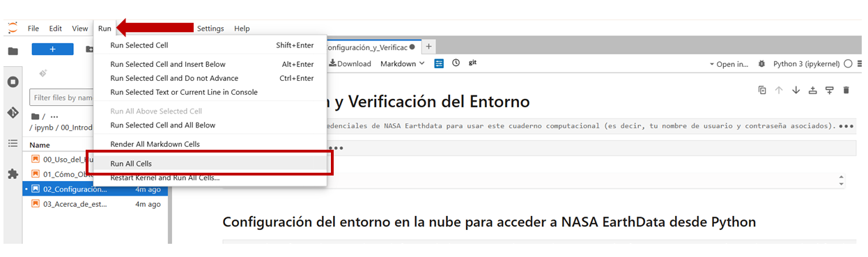The image size is (868, 257).
Task: Click the Git clone icon above the filter box
Action: [x=43, y=72]
